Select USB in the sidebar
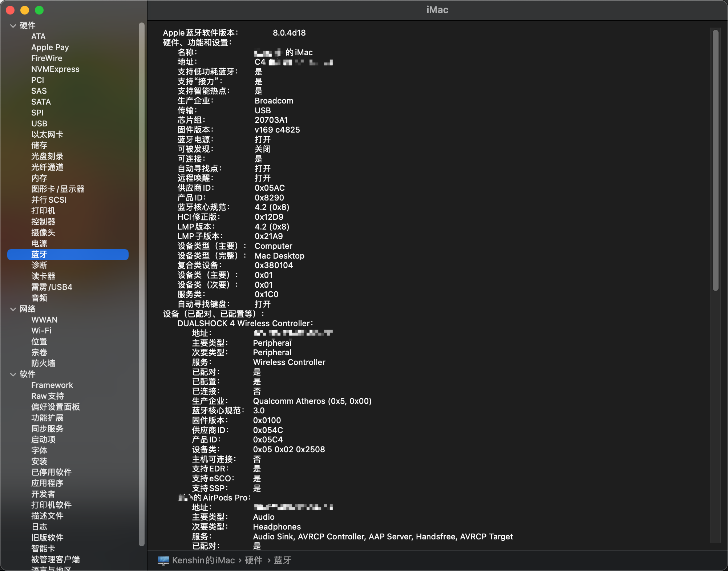 (39, 123)
